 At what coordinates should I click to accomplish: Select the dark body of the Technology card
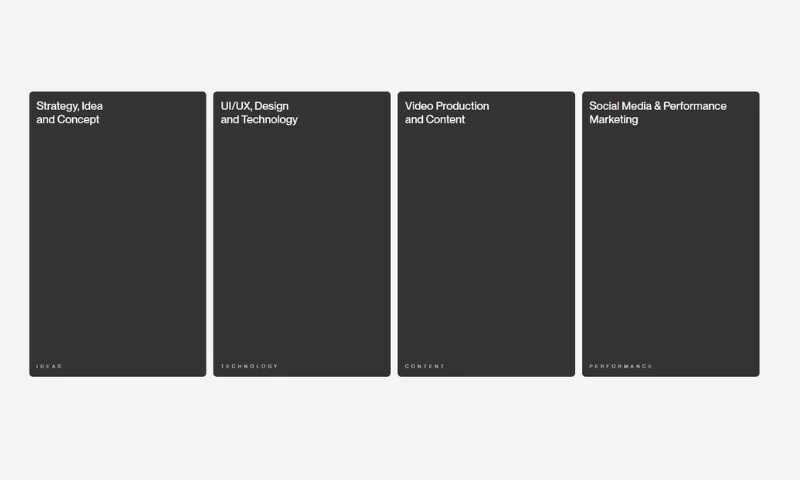point(302,240)
